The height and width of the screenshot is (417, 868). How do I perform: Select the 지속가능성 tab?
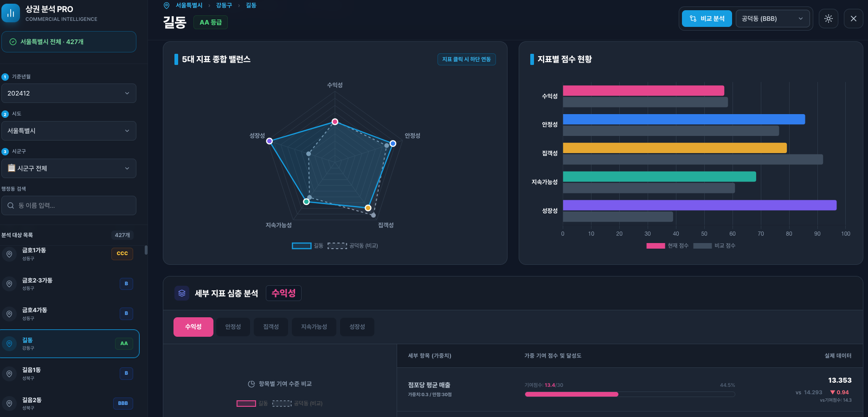(x=314, y=327)
